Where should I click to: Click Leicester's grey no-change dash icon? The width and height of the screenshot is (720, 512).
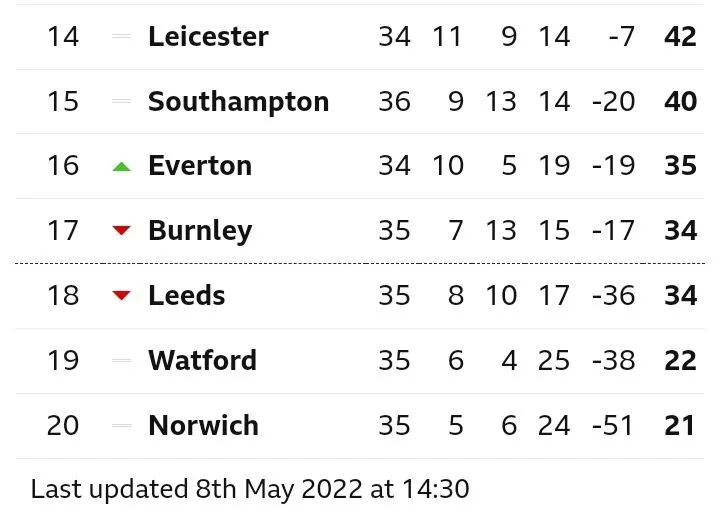click(122, 36)
